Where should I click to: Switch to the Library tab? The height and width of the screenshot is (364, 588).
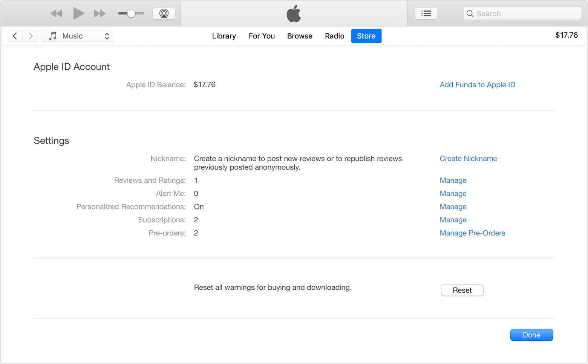tap(224, 36)
